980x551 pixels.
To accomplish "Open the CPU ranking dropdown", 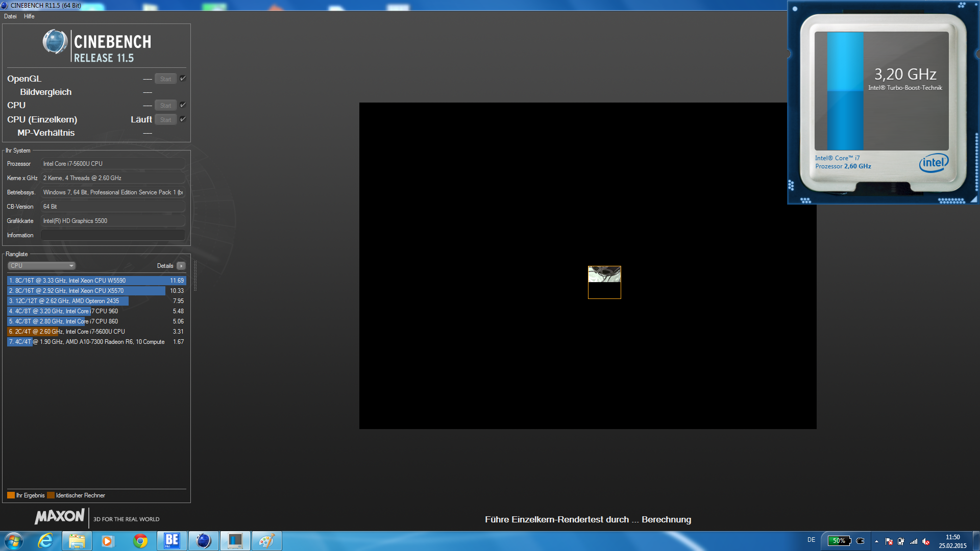I will coord(42,266).
